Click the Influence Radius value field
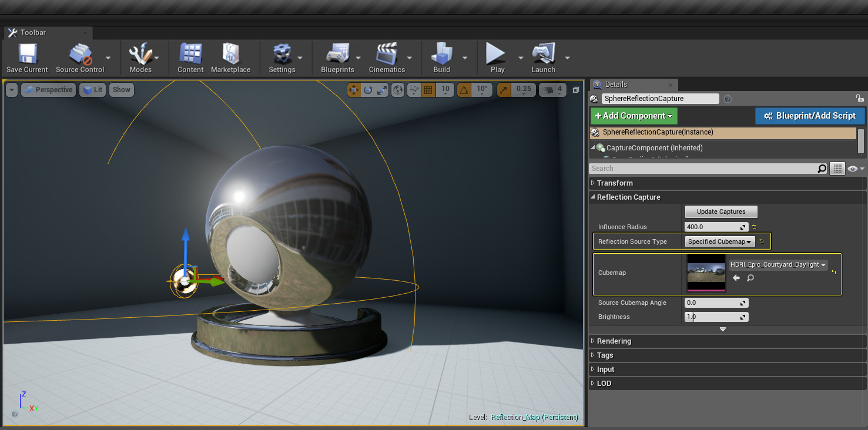 point(712,227)
